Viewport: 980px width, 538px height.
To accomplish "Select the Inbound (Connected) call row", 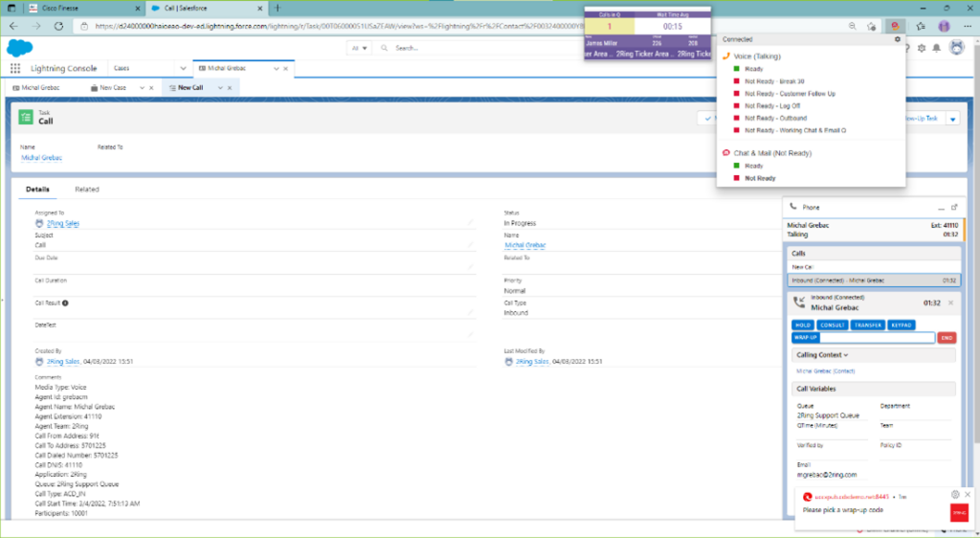I will coord(874,280).
